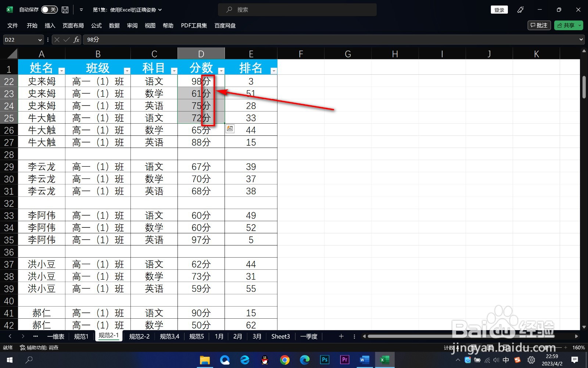The image size is (588, 368).
Task: Click the Windows Start button
Action: [x=10, y=360]
